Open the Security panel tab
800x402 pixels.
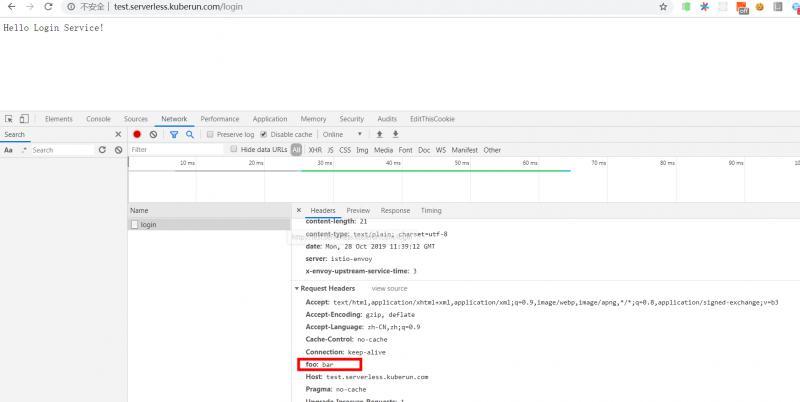point(352,119)
